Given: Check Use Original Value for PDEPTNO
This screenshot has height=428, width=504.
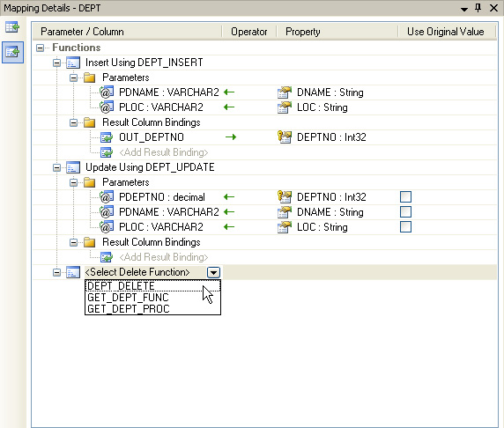Looking at the screenshot, I should click(x=405, y=197).
